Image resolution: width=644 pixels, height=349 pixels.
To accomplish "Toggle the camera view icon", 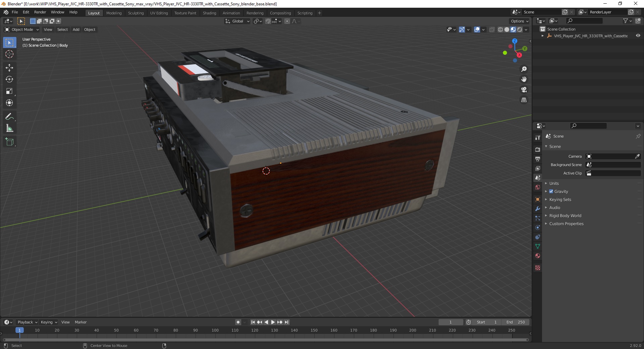I will tap(524, 90).
